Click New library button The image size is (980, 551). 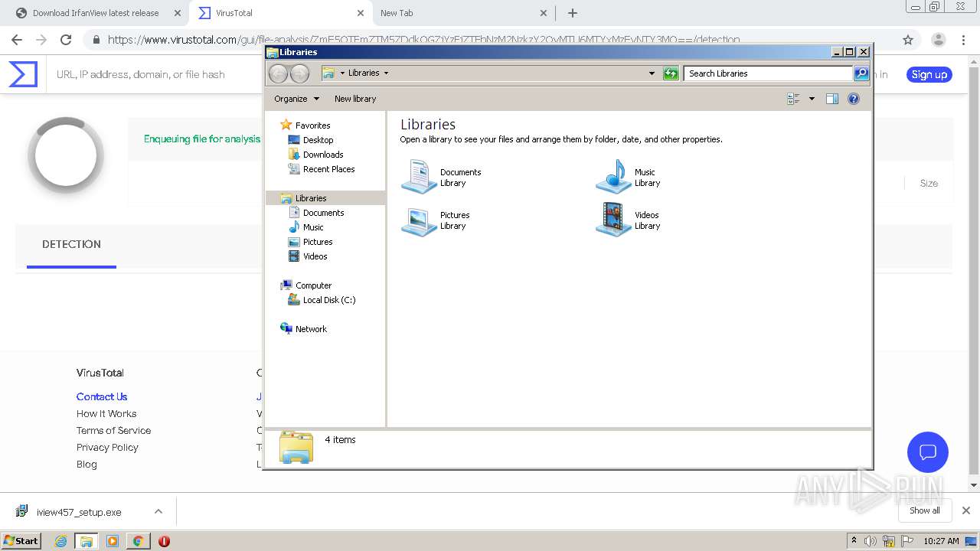click(x=355, y=99)
